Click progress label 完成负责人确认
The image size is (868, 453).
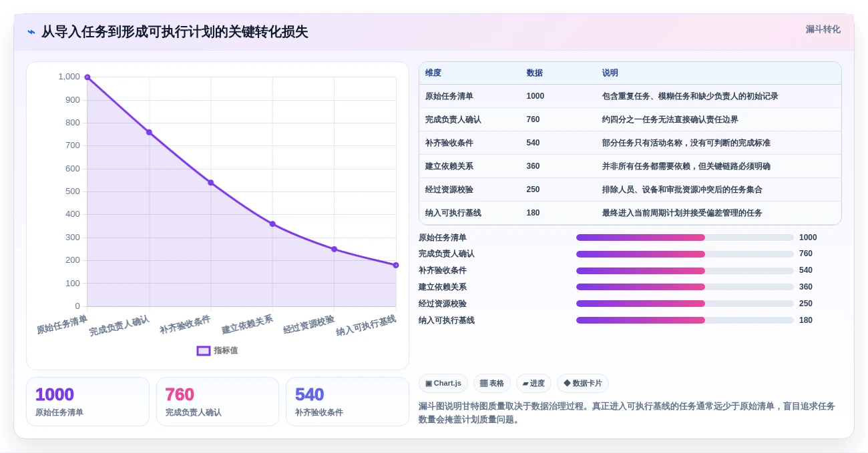click(447, 254)
